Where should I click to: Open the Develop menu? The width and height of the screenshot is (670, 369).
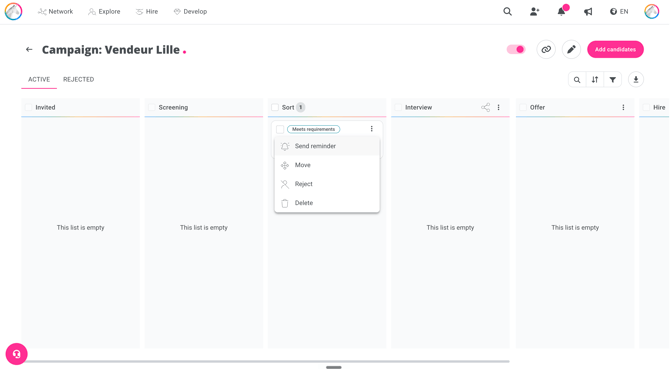[x=190, y=12]
